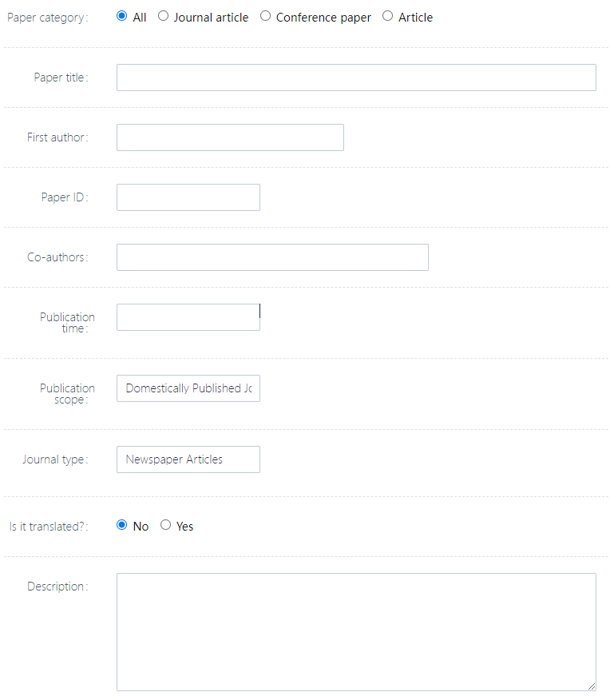Expand the Journal type dropdown
614x700 pixels.
(188, 459)
